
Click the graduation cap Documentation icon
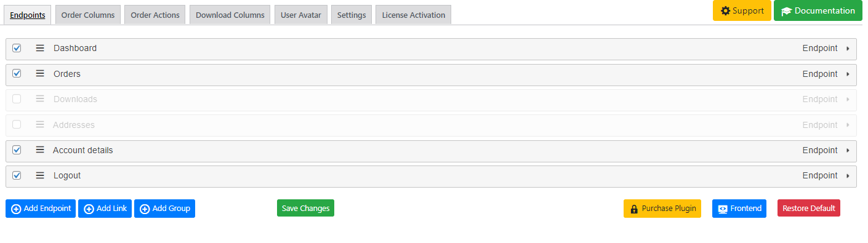coord(786,11)
